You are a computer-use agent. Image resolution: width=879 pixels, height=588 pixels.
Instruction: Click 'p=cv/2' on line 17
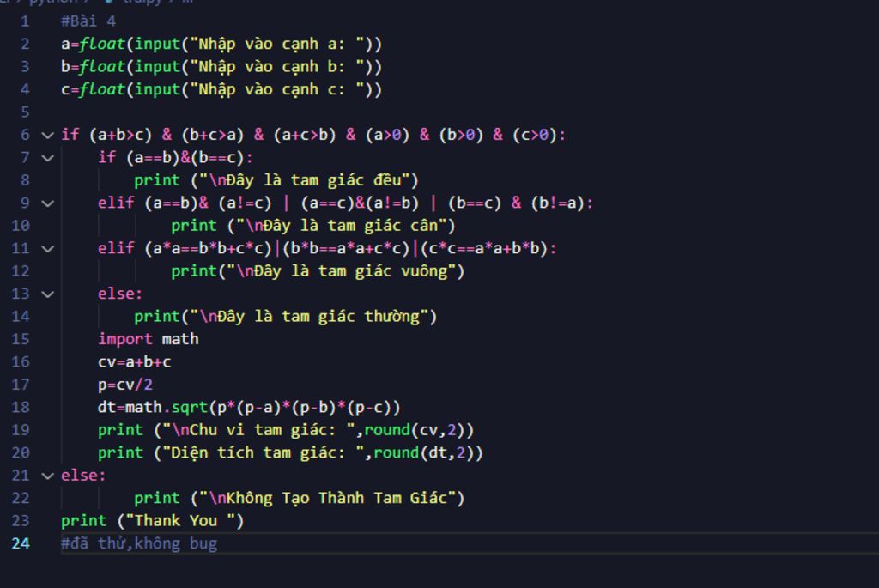[125, 385]
